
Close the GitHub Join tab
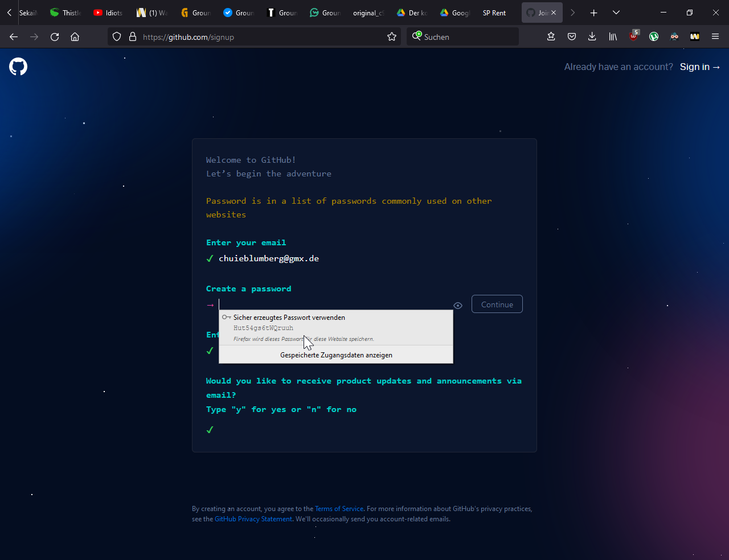[x=554, y=13]
